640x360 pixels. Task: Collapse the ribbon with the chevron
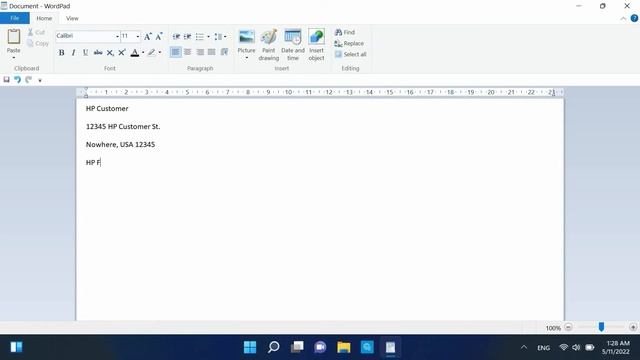(x=623, y=19)
